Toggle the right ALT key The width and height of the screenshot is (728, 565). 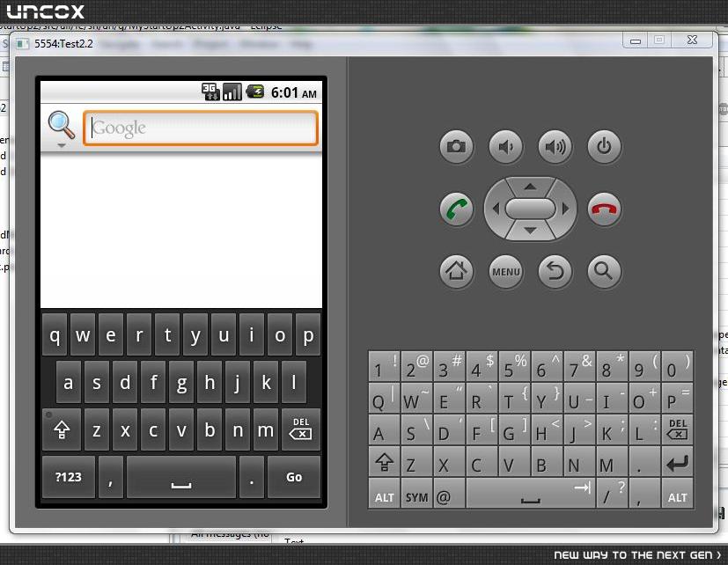(x=678, y=494)
